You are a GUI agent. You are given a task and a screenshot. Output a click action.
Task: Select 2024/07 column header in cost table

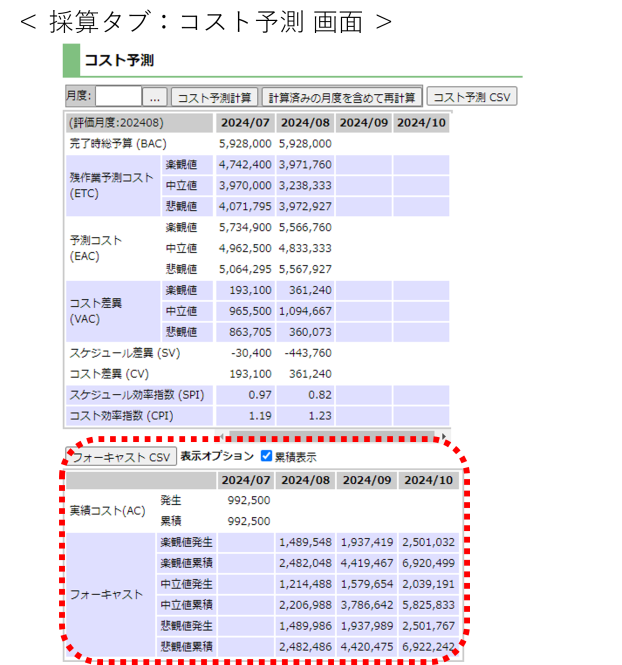[x=245, y=123]
